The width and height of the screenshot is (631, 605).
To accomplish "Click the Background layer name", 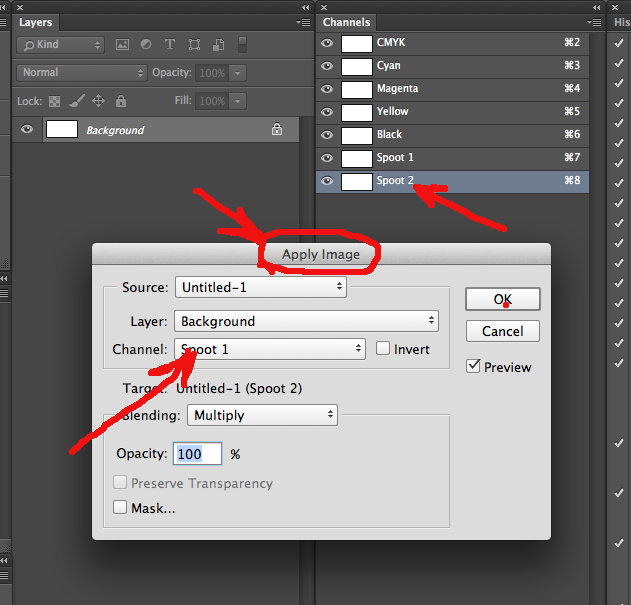I will pos(115,130).
